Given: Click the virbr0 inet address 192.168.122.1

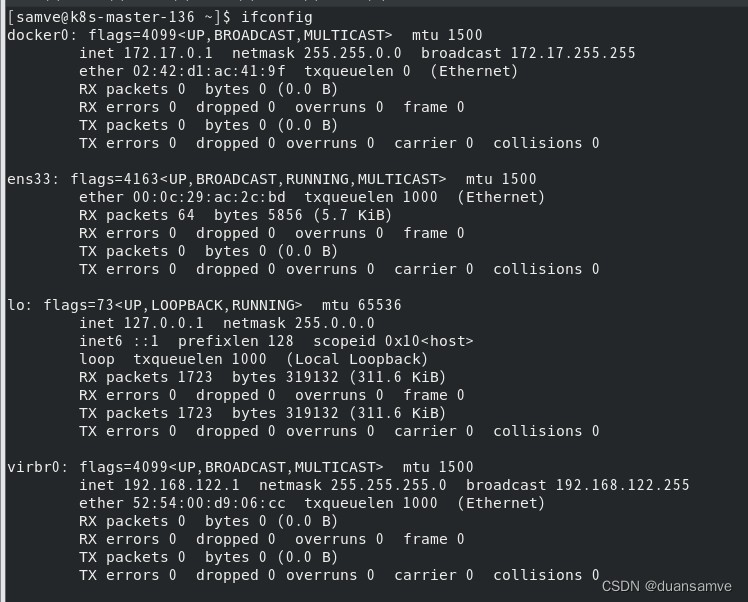Looking at the screenshot, I should (177, 485).
